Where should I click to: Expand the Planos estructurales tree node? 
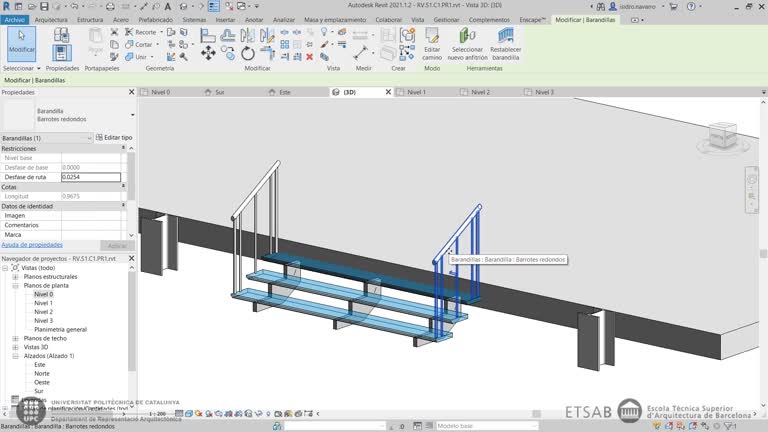[x=15, y=276]
